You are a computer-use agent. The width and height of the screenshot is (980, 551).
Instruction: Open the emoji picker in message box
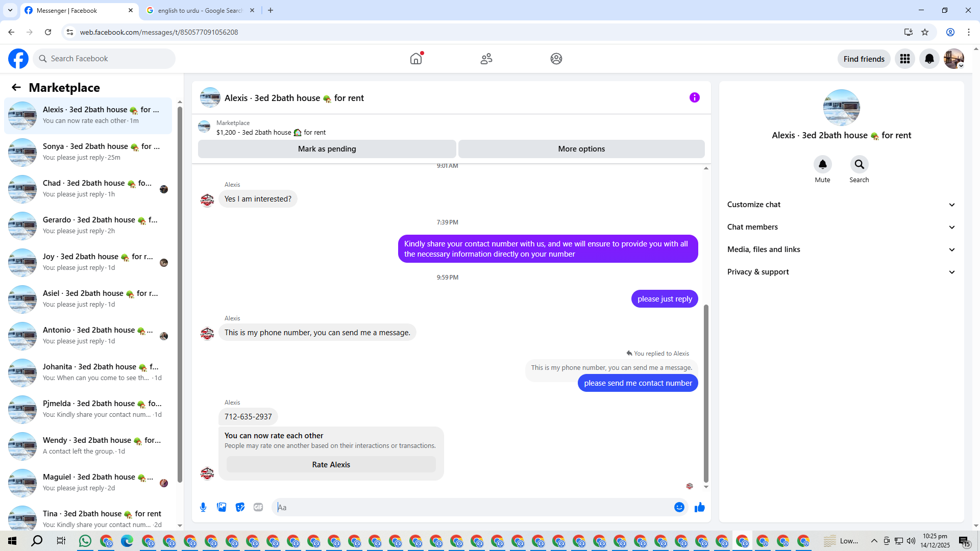679,507
